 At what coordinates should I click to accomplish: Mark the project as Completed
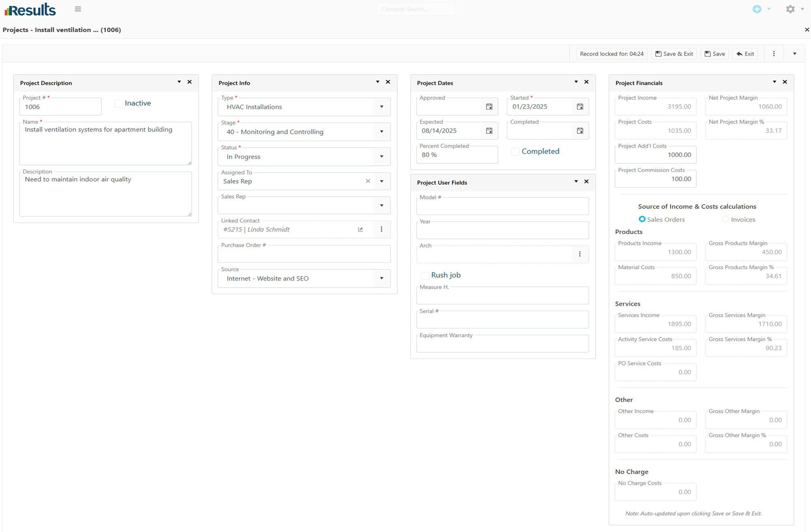pyautogui.click(x=515, y=152)
